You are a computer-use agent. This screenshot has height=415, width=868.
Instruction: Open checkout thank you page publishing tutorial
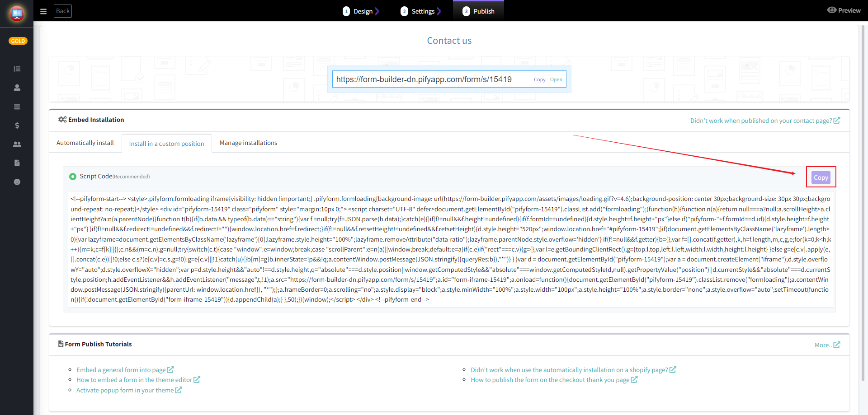pos(554,380)
